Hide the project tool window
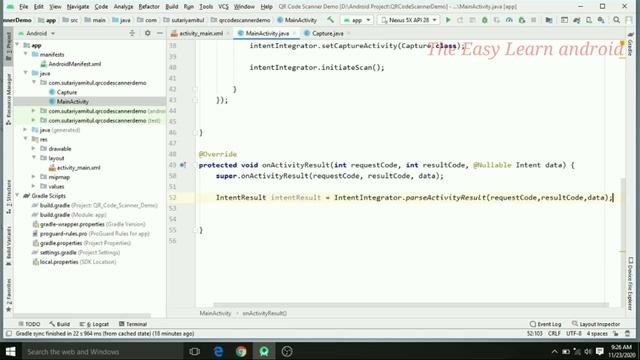This screenshot has width=640, height=360. (x=160, y=33)
